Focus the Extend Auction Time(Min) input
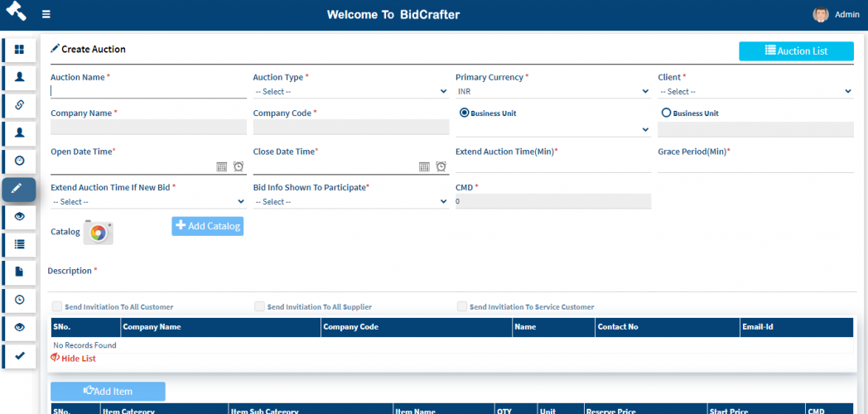868x414 pixels. (553, 166)
